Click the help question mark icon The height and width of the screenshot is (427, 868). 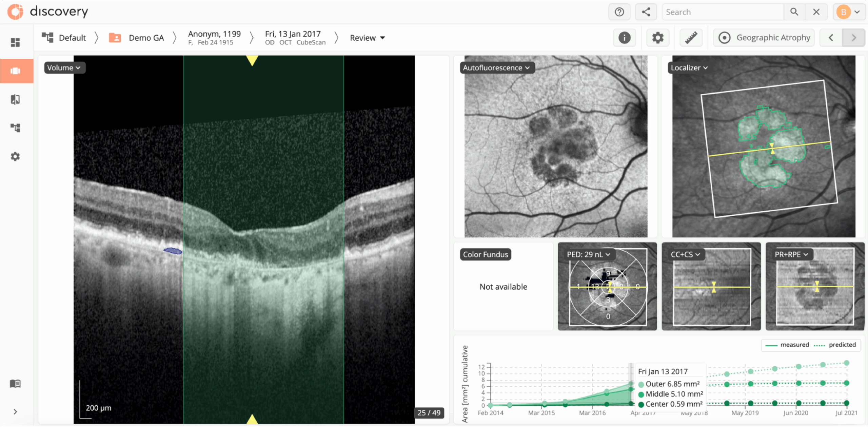point(619,12)
